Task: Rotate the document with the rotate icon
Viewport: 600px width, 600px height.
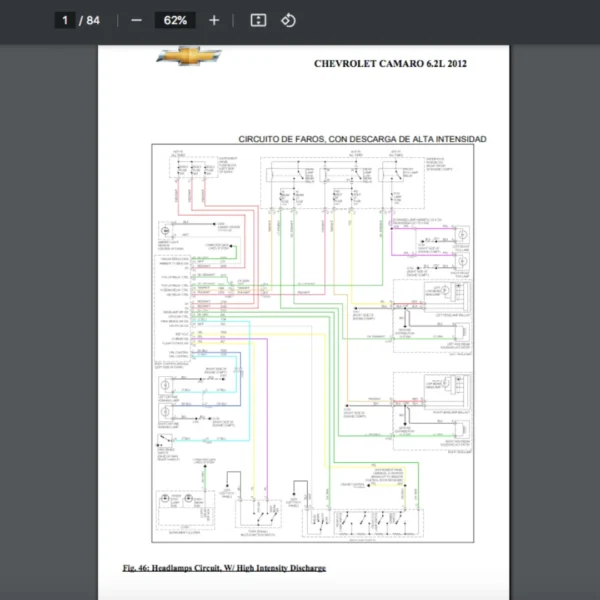Action: [288, 20]
